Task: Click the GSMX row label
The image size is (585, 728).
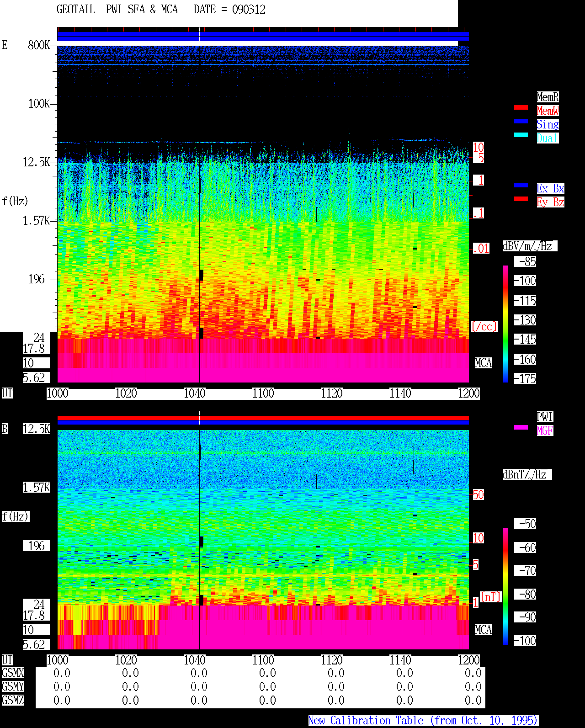Action: [13, 673]
